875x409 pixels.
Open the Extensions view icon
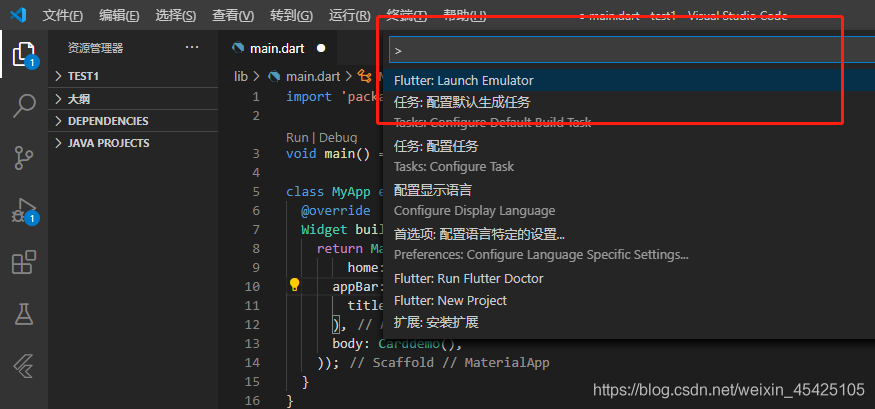click(23, 262)
